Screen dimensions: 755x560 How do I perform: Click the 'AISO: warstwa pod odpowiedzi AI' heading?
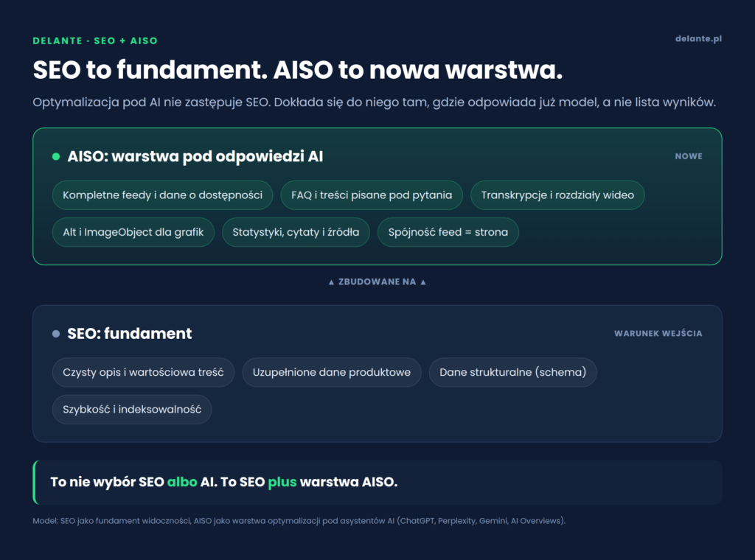point(195,156)
